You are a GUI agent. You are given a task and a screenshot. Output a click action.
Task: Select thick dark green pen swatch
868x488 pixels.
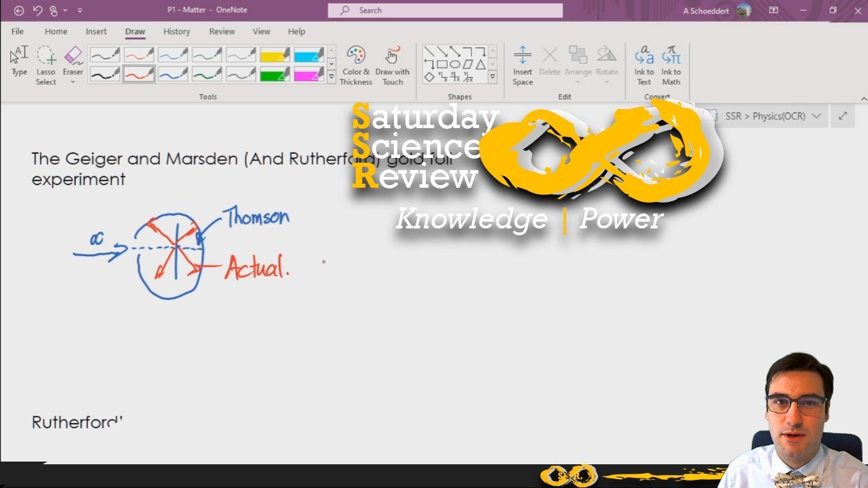(207, 74)
